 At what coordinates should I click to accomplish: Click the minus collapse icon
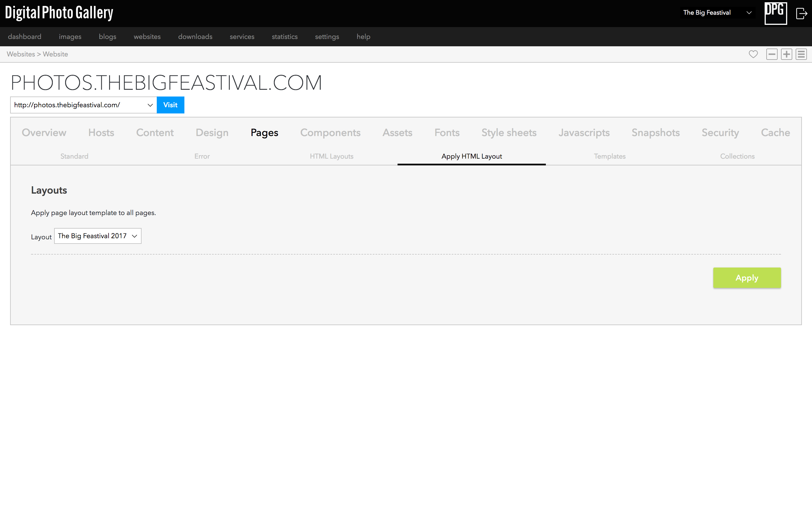click(x=772, y=54)
